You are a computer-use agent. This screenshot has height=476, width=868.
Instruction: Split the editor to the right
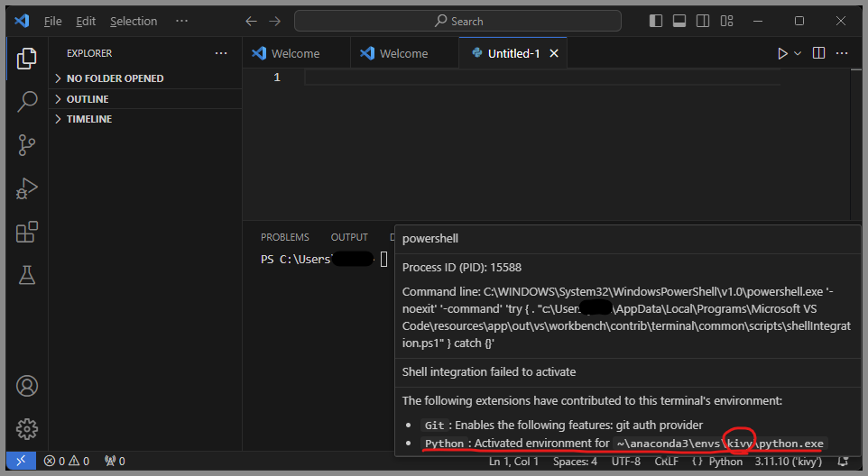pos(818,53)
